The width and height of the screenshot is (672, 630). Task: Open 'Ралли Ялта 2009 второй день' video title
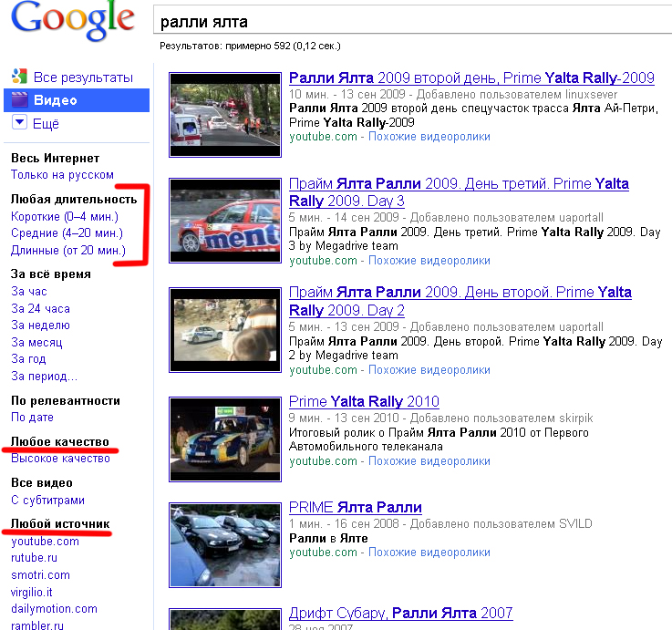click(471, 78)
